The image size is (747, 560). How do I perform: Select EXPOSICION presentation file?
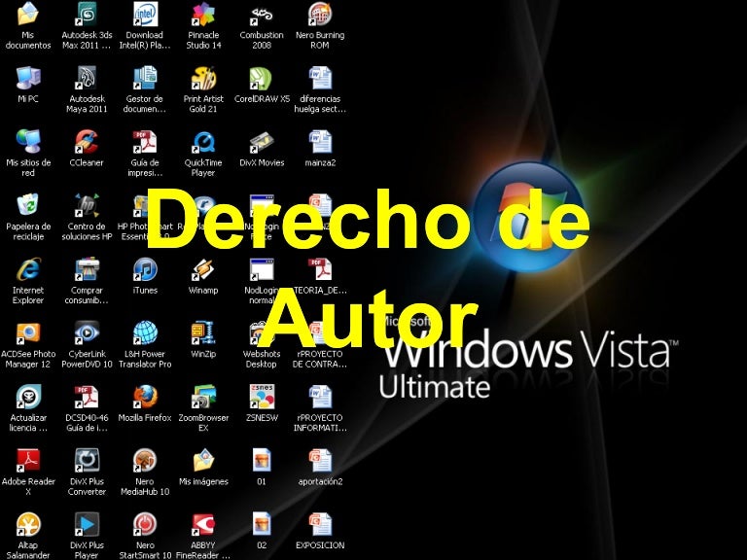coord(320,525)
